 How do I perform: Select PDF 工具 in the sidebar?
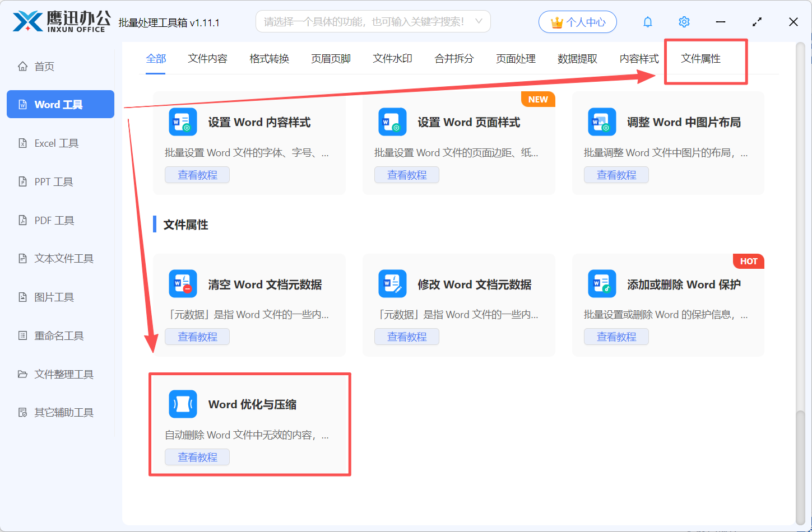[61, 220]
